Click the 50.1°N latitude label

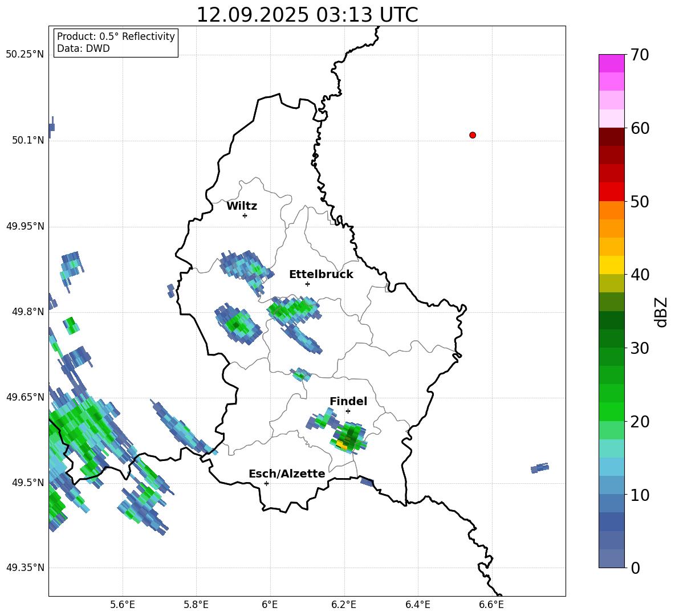[x=28, y=140]
